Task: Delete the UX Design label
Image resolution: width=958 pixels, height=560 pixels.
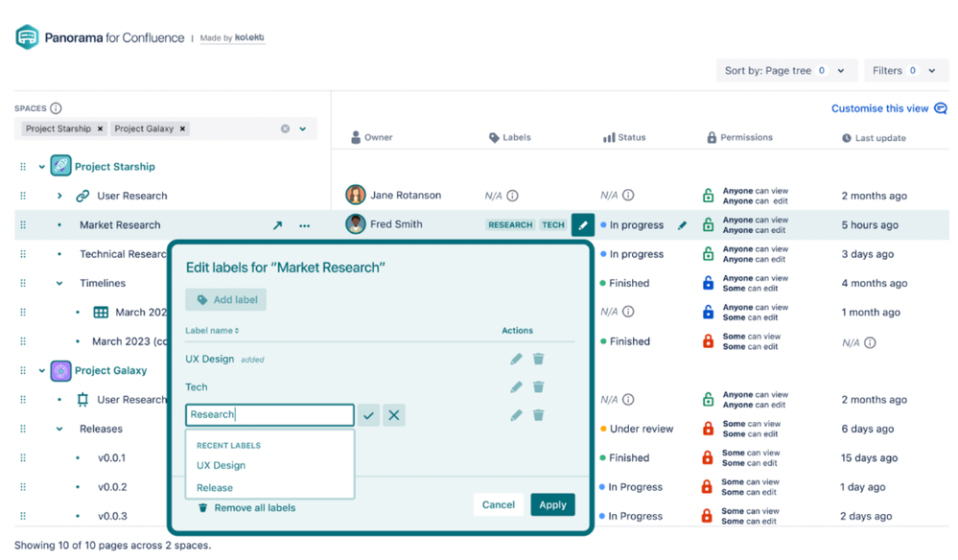Action: click(x=538, y=359)
